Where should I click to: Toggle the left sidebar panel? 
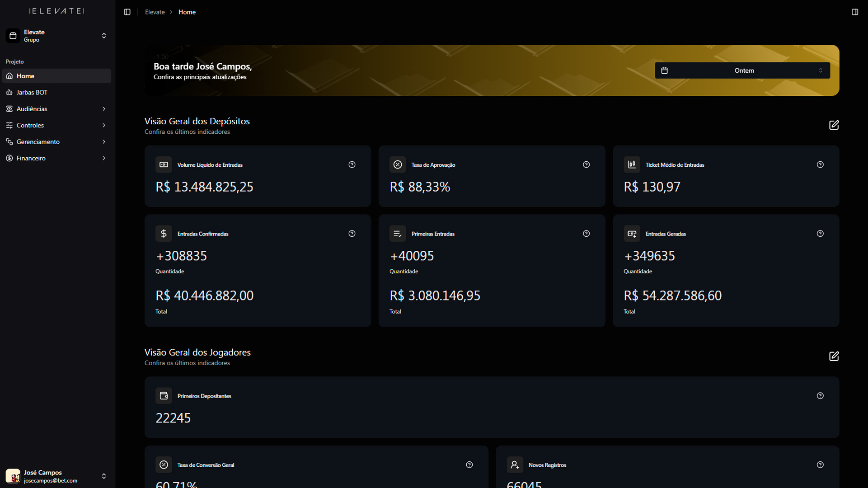coord(127,12)
